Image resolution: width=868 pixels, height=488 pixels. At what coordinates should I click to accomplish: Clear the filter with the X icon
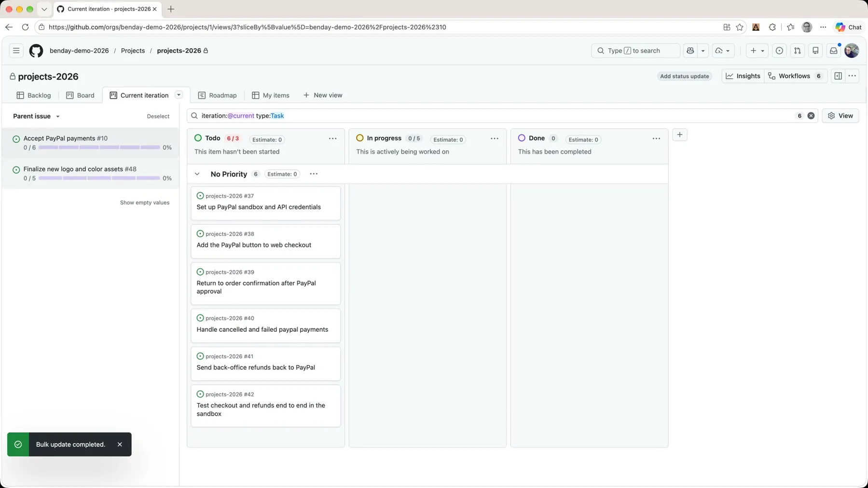(x=811, y=116)
